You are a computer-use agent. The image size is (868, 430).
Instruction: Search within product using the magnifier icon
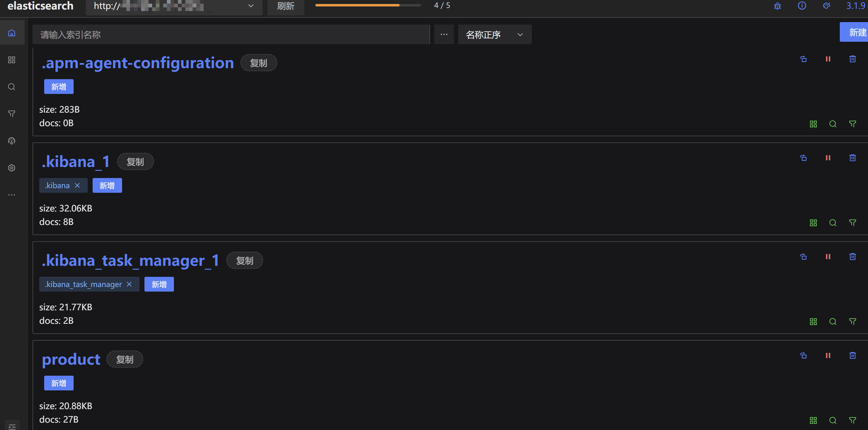click(833, 420)
